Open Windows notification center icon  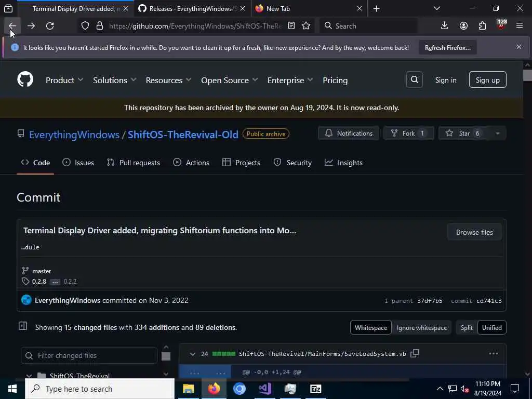tap(515, 389)
